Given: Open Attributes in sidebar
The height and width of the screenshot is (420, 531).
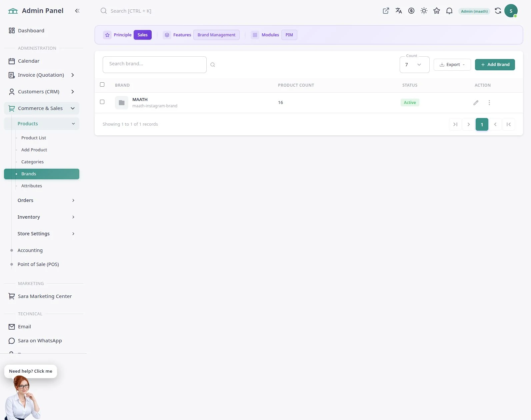Looking at the screenshot, I should [x=32, y=186].
